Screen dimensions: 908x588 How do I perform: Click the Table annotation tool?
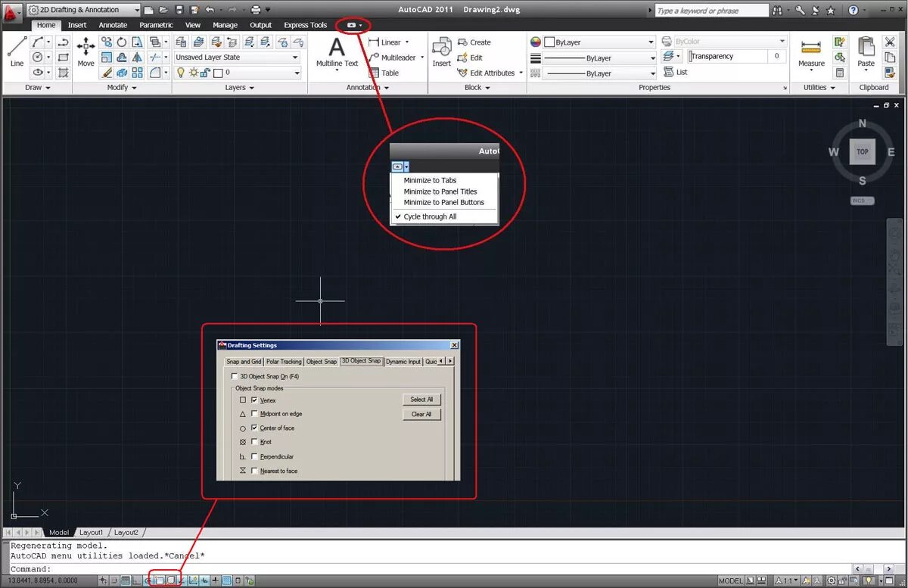(x=384, y=73)
